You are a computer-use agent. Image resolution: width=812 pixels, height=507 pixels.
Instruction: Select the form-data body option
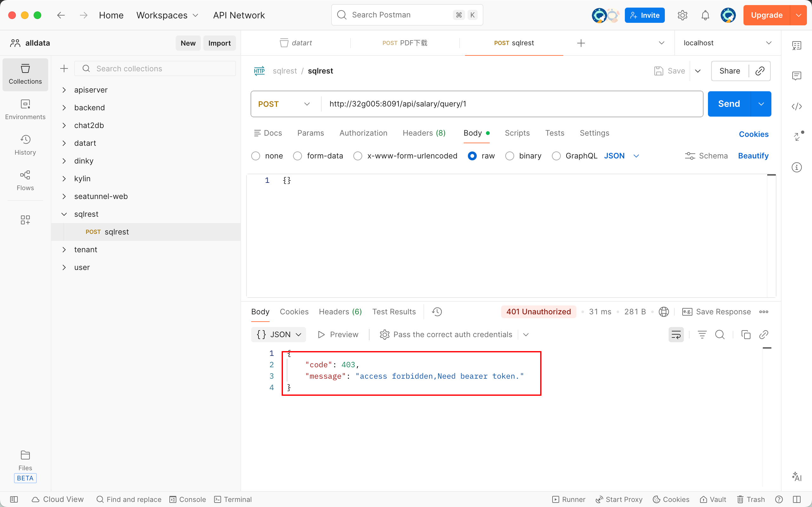[298, 156]
